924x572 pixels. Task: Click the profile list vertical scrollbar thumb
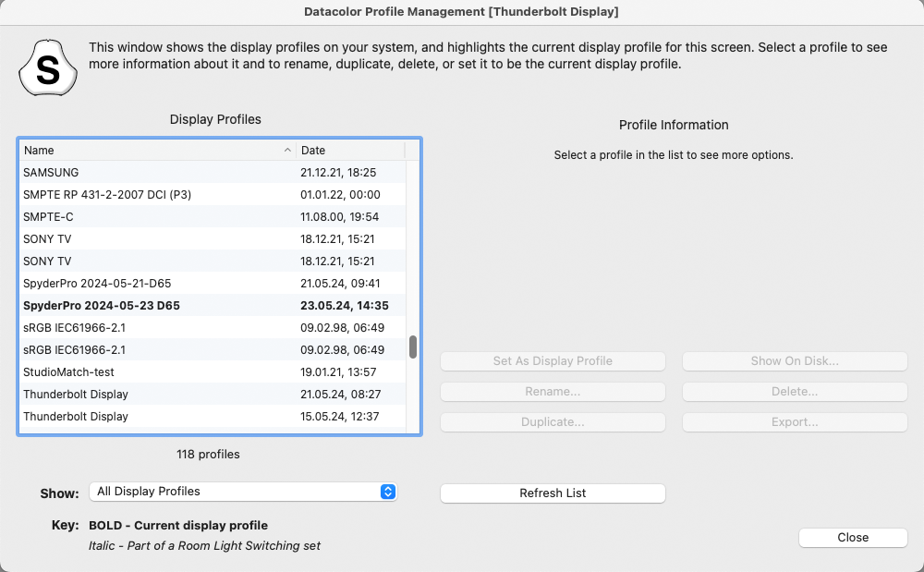(x=413, y=347)
